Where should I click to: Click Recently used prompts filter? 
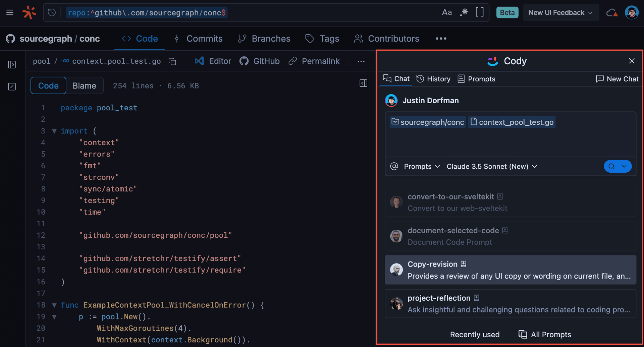(475, 334)
